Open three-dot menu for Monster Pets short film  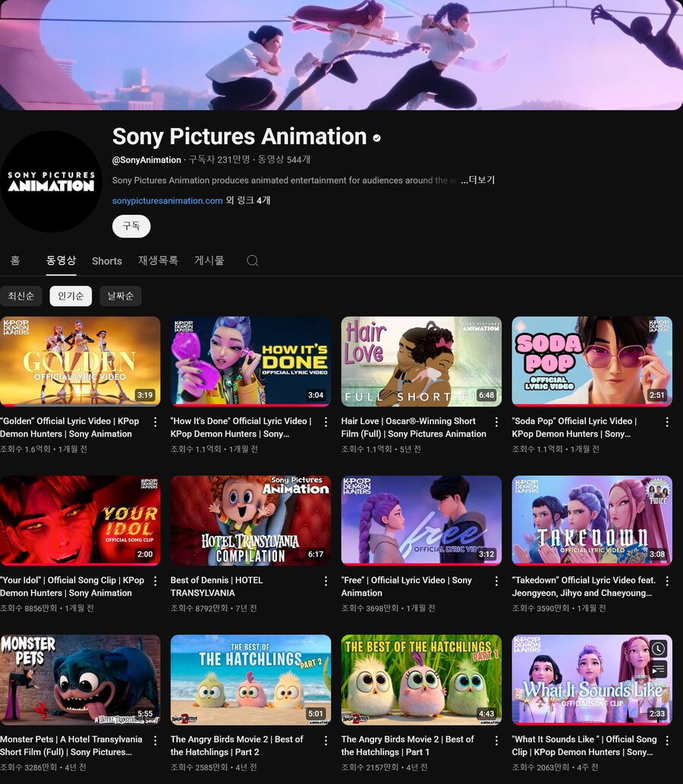(x=156, y=740)
